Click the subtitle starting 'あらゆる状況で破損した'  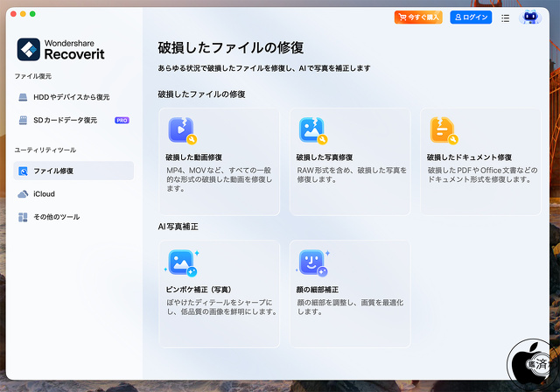(264, 68)
